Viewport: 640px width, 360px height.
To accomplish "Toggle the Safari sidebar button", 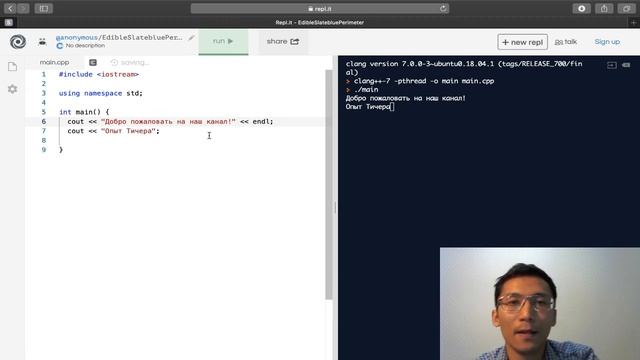I will 44,8.
